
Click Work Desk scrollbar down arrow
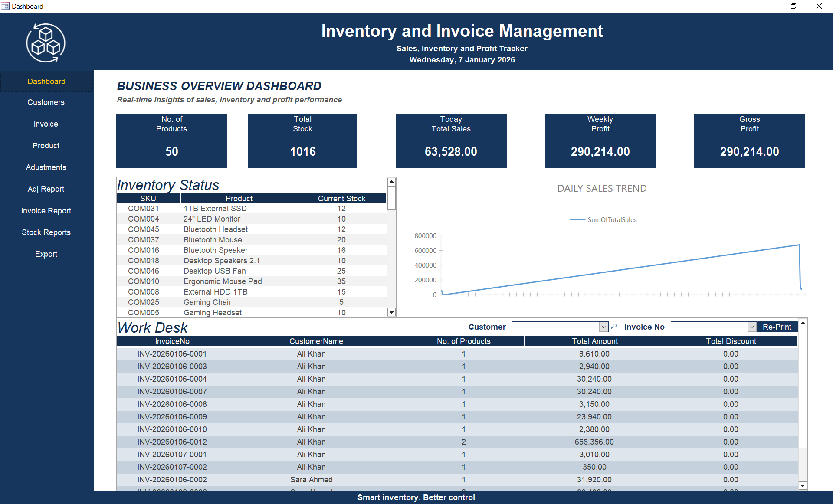tap(803, 486)
